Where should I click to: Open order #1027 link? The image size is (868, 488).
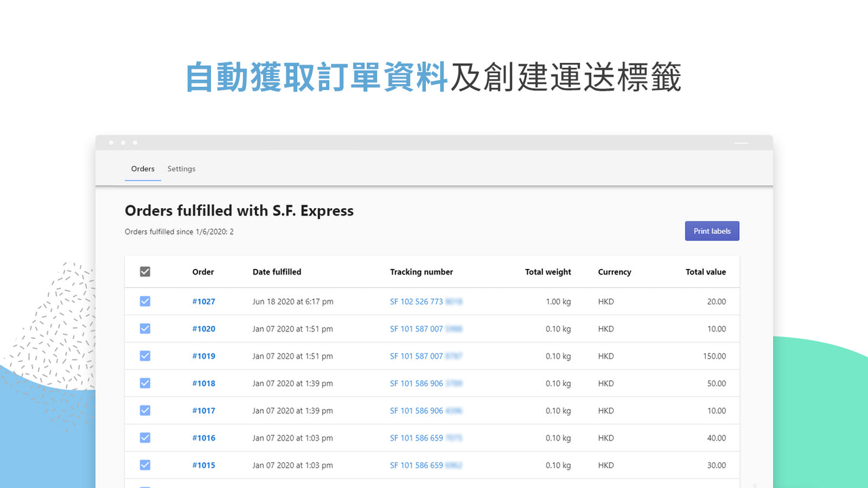coord(203,302)
